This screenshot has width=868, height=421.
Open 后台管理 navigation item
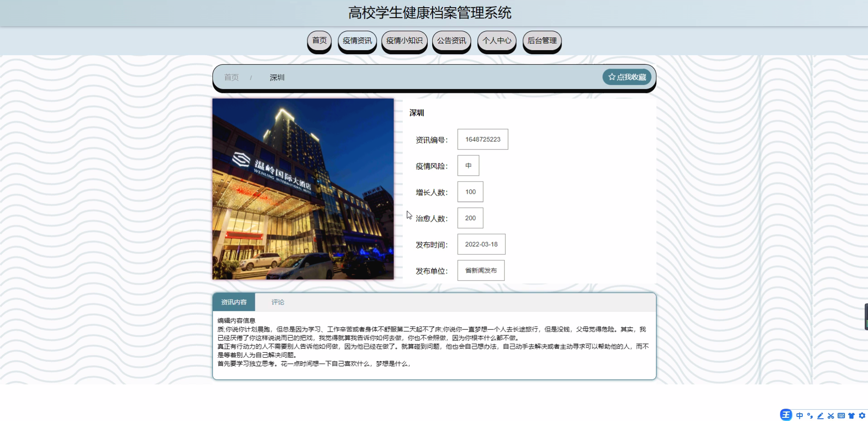(x=542, y=41)
